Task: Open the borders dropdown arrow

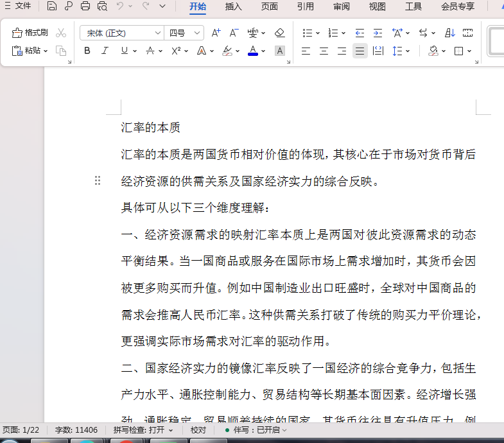Action: tap(469, 51)
